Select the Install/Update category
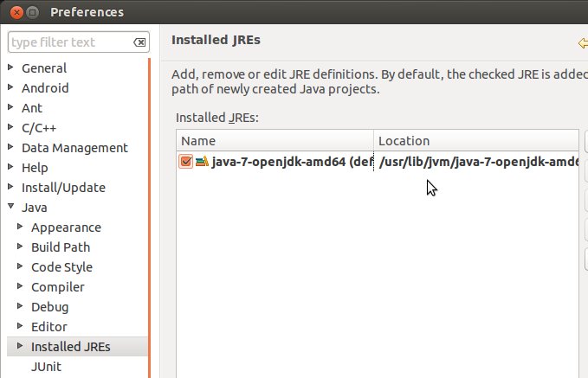The width and height of the screenshot is (588, 378). click(x=64, y=188)
